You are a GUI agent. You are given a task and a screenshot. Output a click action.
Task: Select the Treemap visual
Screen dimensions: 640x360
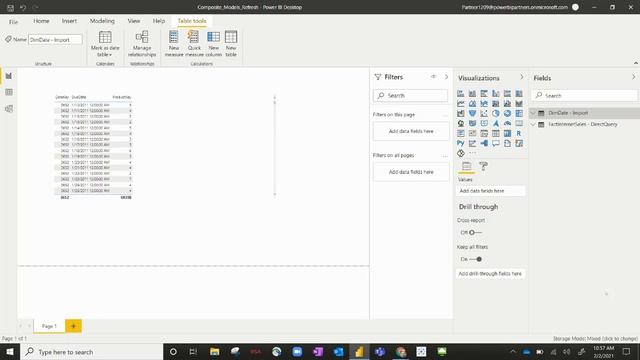point(519,113)
